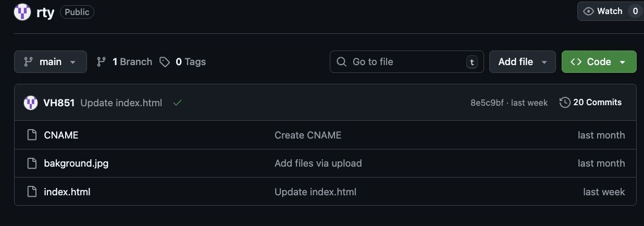This screenshot has width=644, height=226.
Task: Click the VH851 commit author avatar
Action: (31, 103)
